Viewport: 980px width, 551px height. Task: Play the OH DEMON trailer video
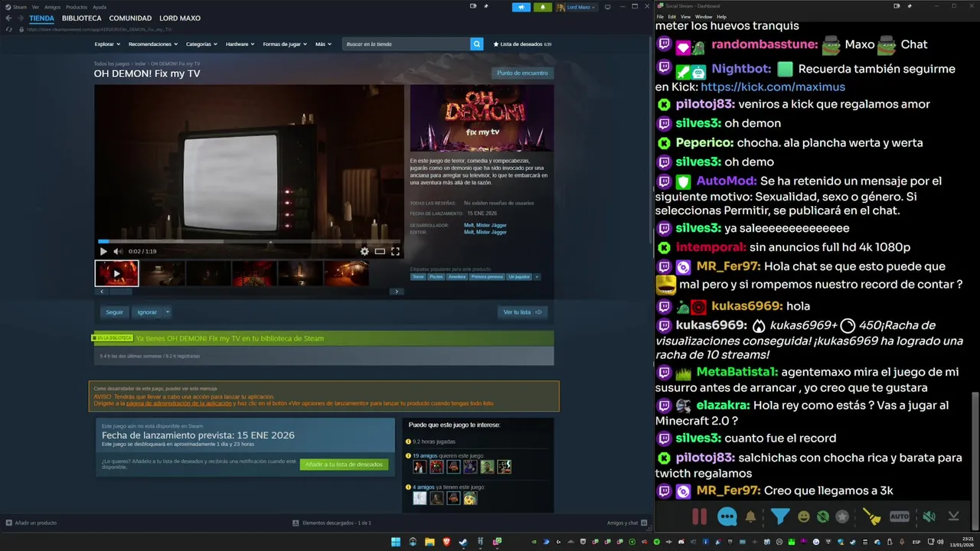pos(103,251)
